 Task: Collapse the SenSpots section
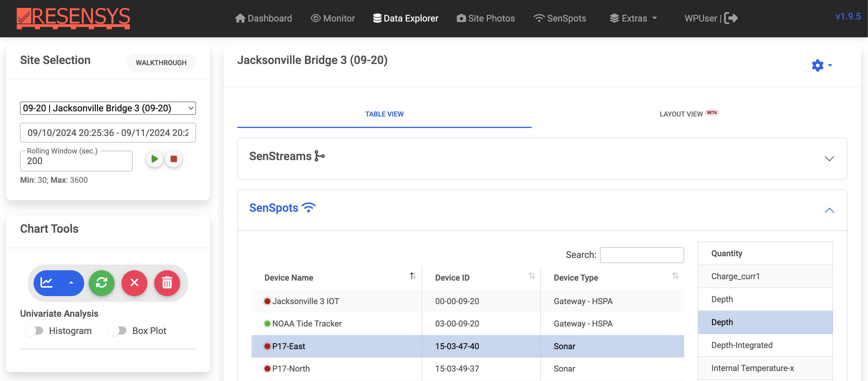829,210
